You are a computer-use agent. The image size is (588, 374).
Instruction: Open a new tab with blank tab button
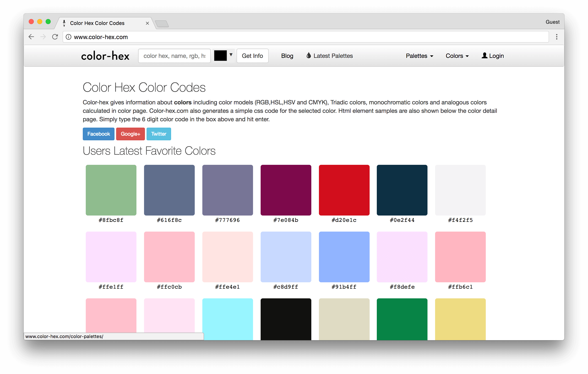pyautogui.click(x=162, y=24)
